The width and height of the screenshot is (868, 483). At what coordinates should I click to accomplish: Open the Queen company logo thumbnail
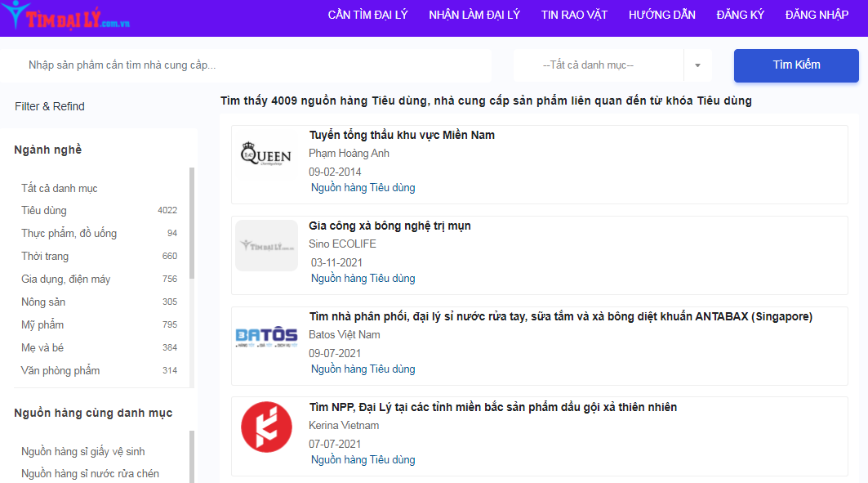266,154
